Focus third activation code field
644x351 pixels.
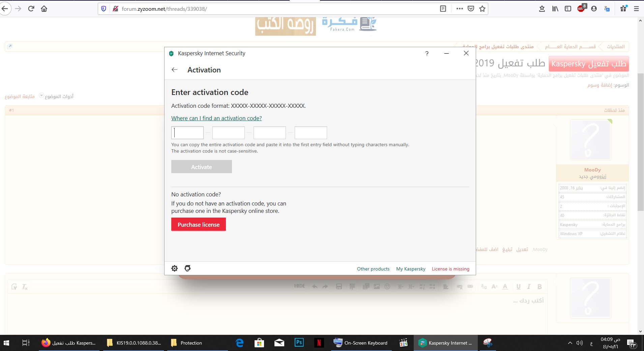[x=270, y=133]
